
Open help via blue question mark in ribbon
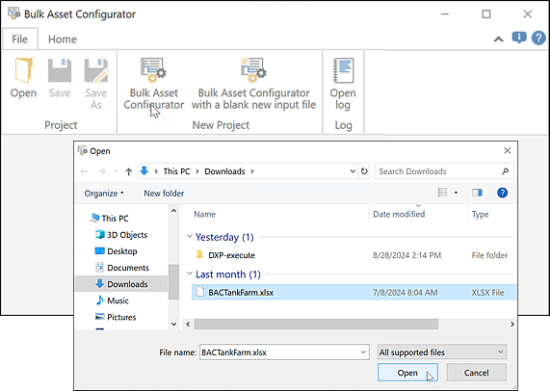pos(538,38)
